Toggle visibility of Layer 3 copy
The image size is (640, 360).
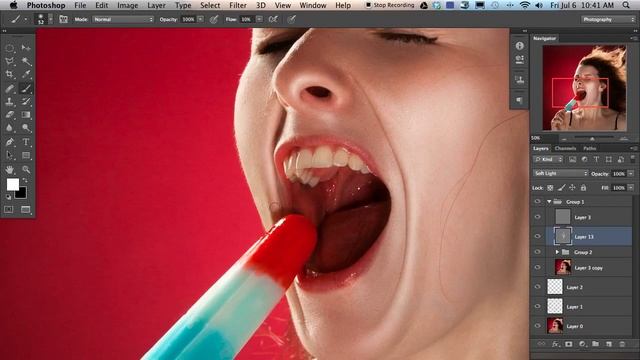coord(538,267)
